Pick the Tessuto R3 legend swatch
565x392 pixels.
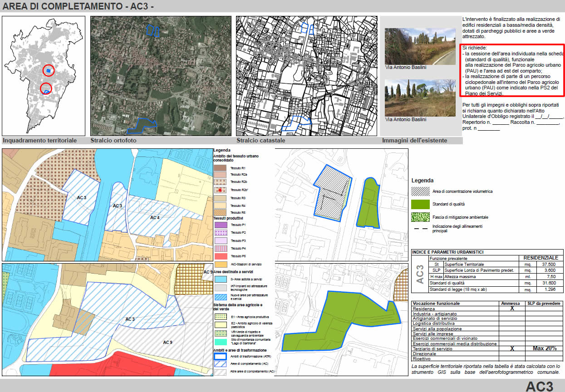click(220, 198)
